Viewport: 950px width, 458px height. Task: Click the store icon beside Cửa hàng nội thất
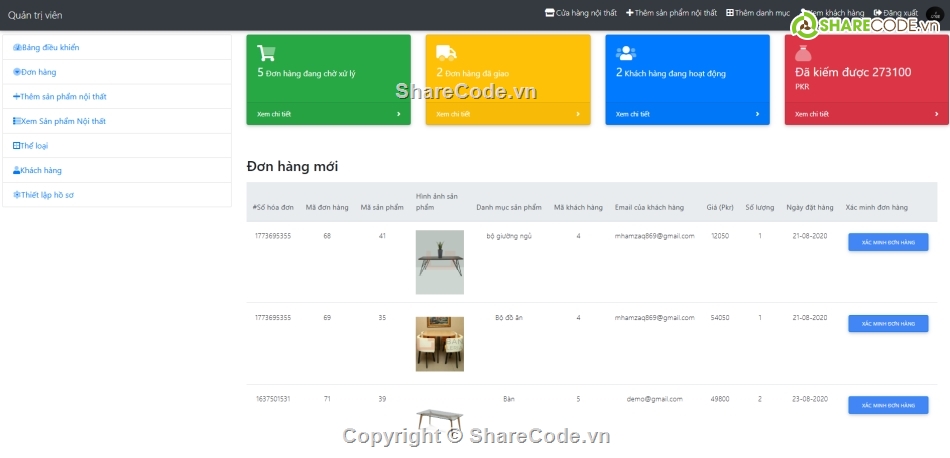point(549,13)
